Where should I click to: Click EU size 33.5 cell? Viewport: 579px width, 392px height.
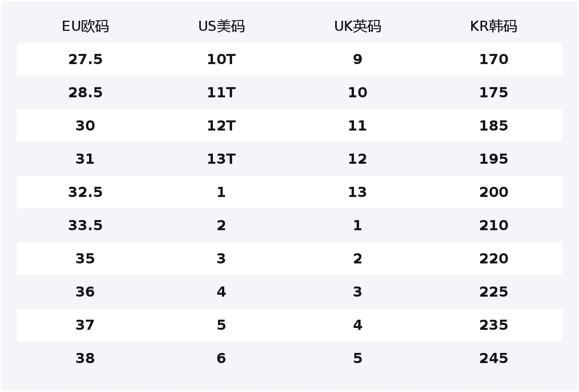85,226
